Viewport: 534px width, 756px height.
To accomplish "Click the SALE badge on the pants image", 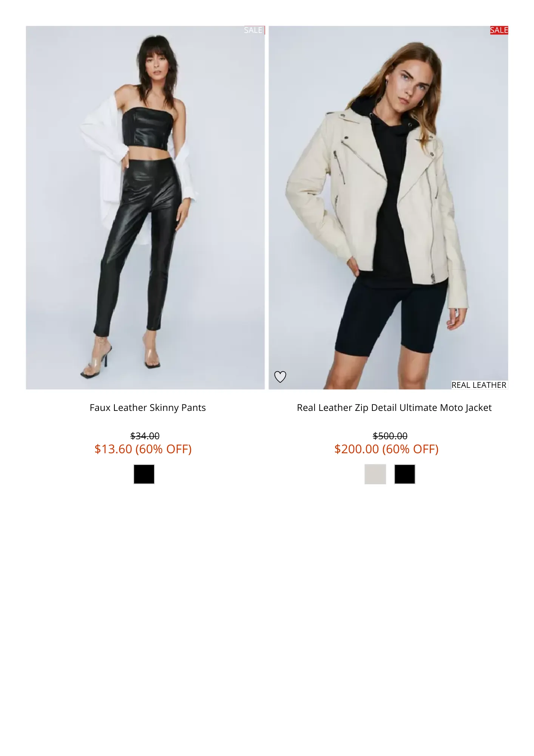I will 254,30.
